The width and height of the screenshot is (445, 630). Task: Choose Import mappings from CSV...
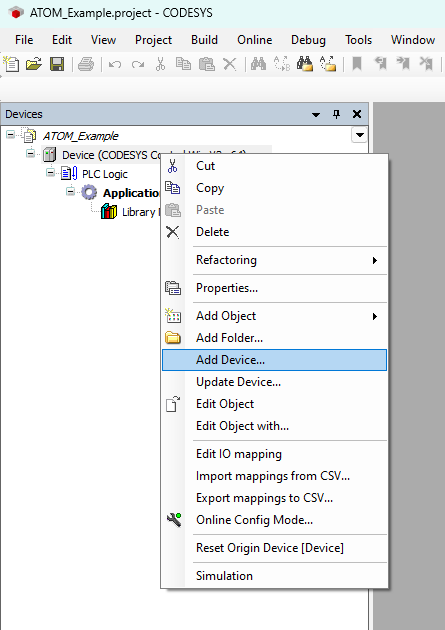pyautogui.click(x=274, y=476)
